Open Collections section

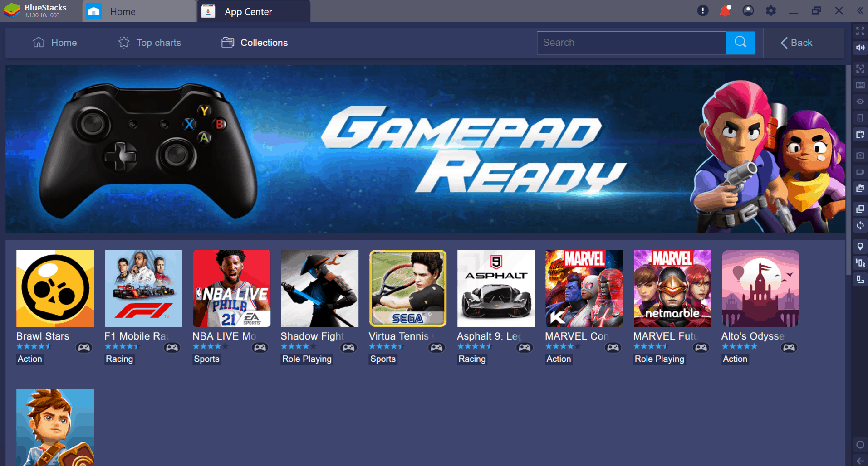point(255,43)
